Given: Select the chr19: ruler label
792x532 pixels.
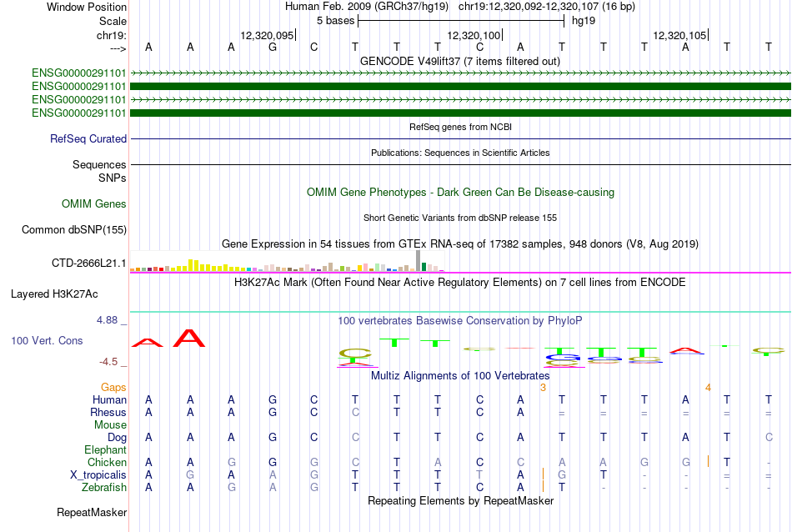Looking at the screenshot, I should [x=112, y=35].
